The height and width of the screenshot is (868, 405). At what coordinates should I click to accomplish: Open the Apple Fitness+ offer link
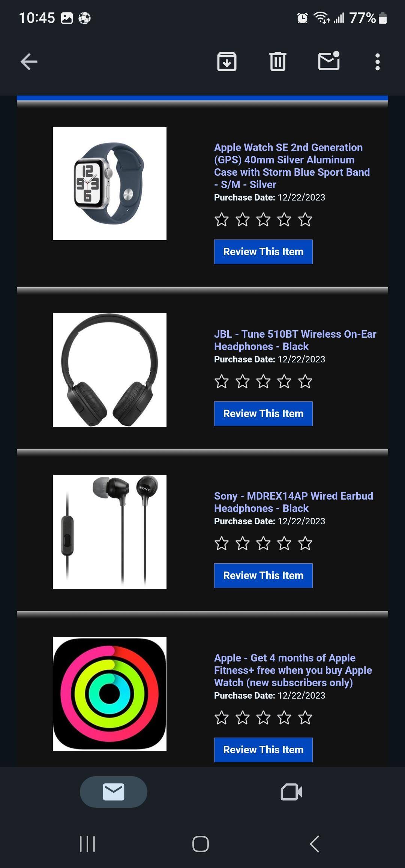click(x=293, y=670)
